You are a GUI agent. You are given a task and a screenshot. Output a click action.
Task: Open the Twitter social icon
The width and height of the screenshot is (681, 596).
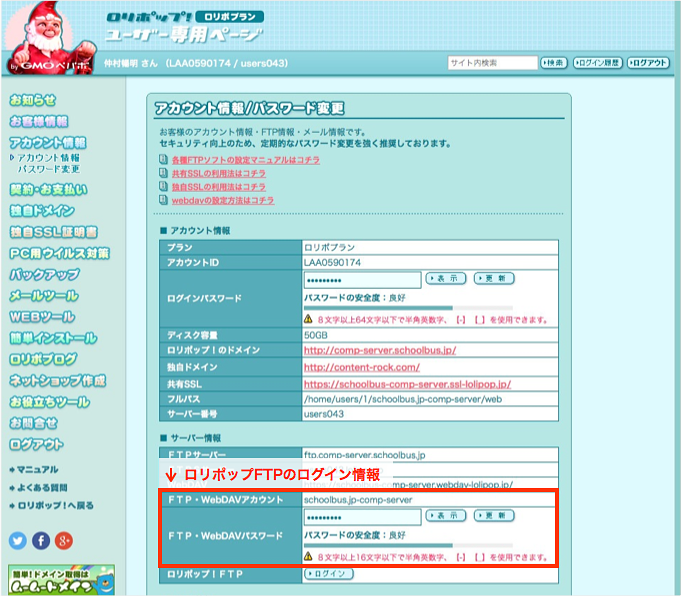pos(18,541)
